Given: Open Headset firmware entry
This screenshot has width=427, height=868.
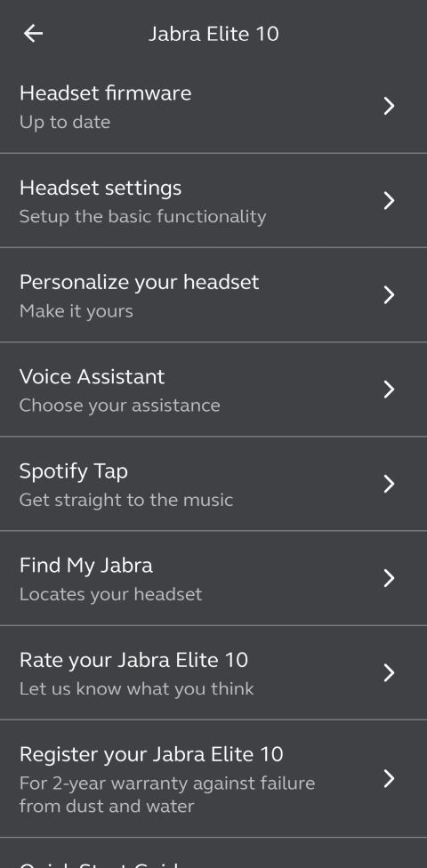Looking at the screenshot, I should coord(213,106).
